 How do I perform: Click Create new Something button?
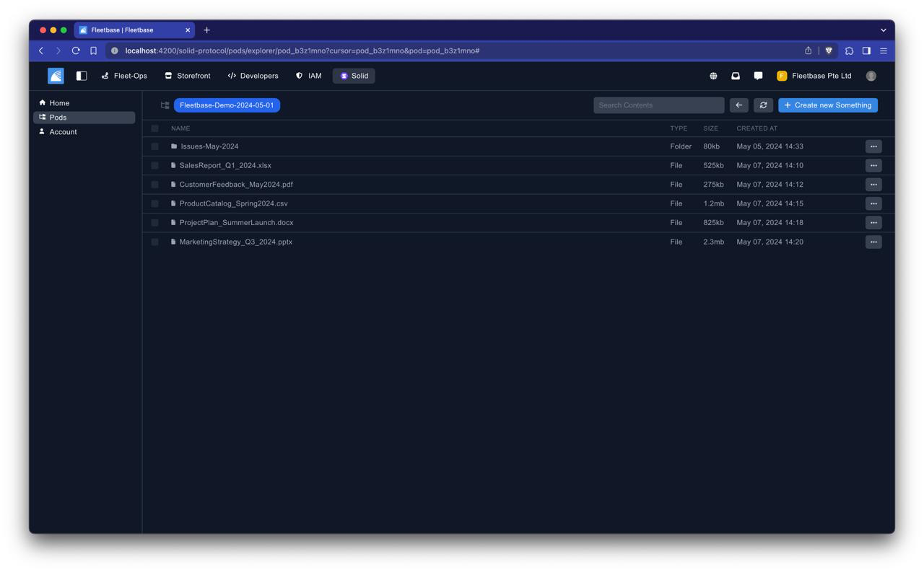point(828,105)
